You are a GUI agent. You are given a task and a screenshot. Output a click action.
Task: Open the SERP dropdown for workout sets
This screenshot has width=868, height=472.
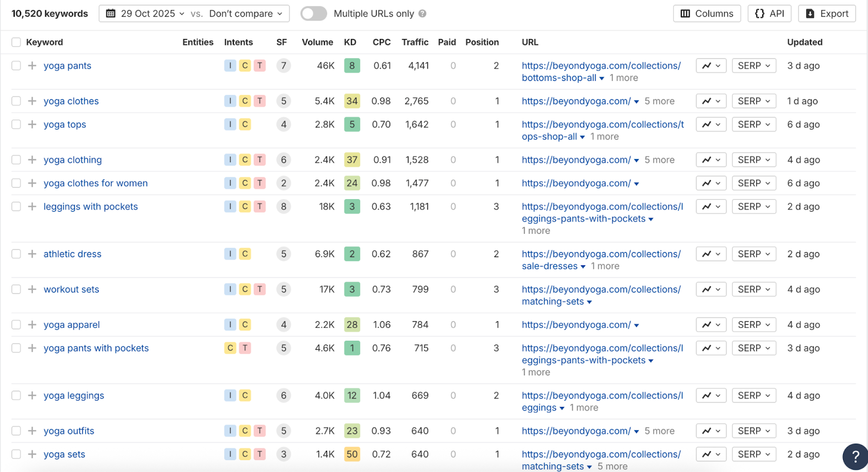pos(754,289)
